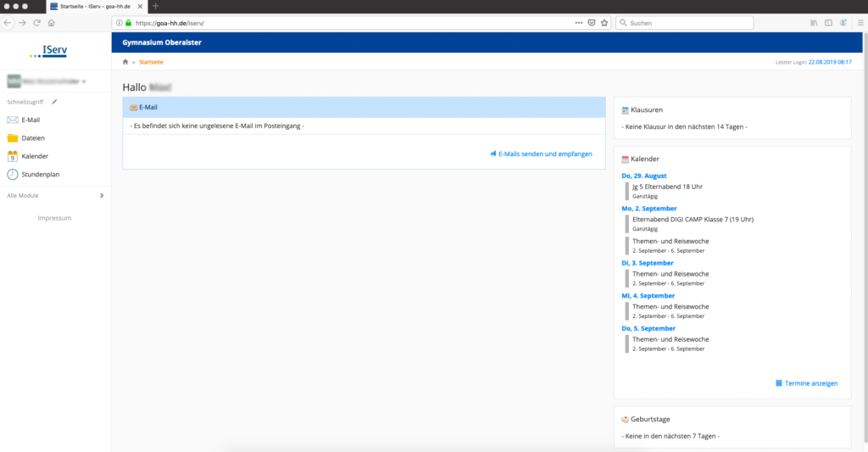The height and width of the screenshot is (452, 868).
Task: Click the E-Mail envelope icon in sidebar
Action: 12,120
